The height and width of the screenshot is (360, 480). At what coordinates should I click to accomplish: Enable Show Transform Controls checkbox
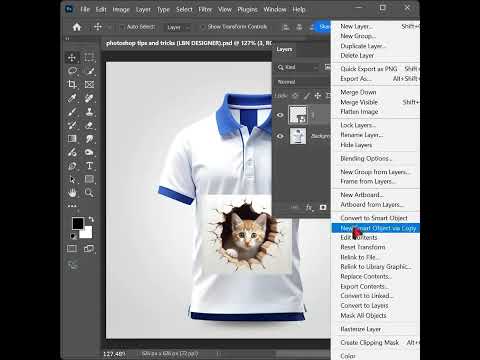click(202, 27)
